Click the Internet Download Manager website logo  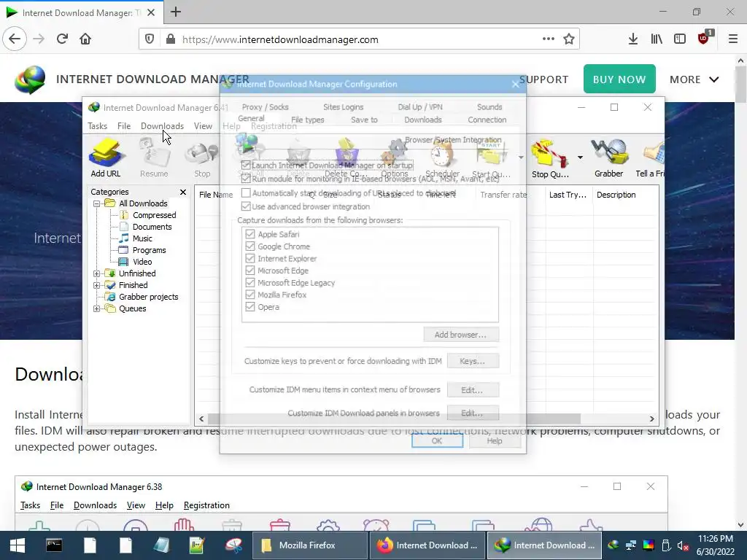click(x=30, y=79)
